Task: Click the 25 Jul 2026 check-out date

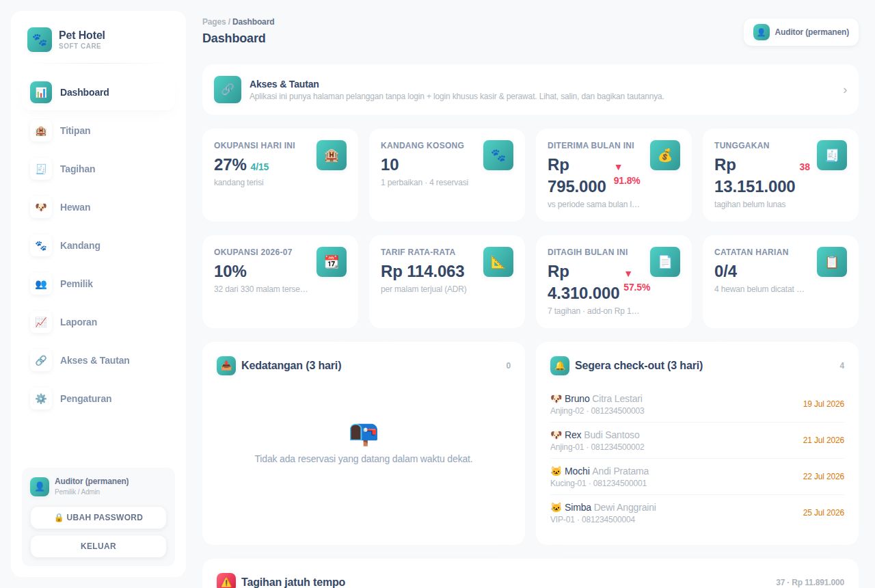Action: coord(824,513)
